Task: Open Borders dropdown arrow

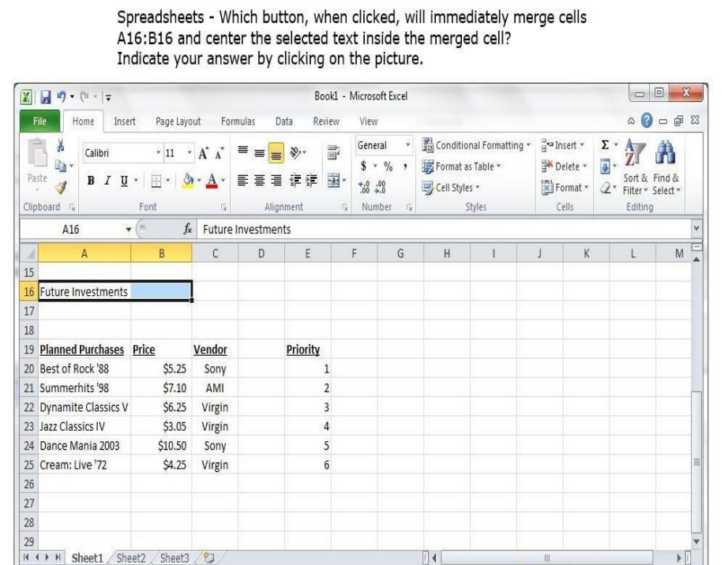Action: click(168, 181)
